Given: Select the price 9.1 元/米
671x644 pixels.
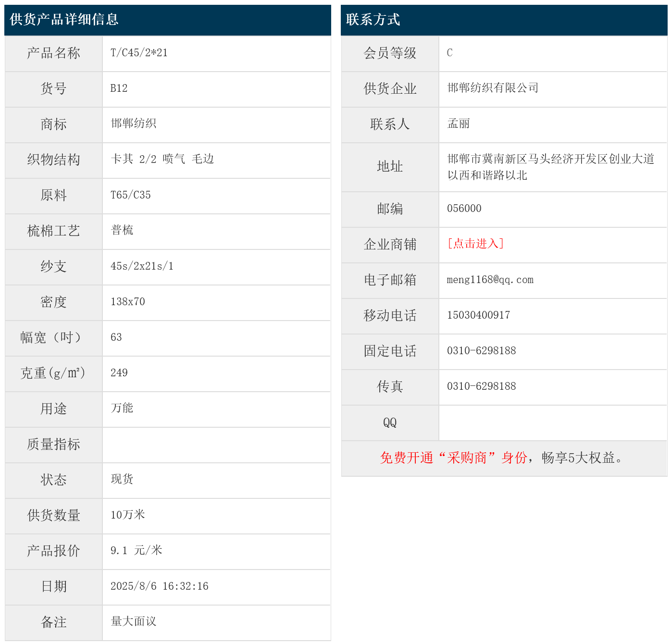Looking at the screenshot, I should tap(136, 550).
